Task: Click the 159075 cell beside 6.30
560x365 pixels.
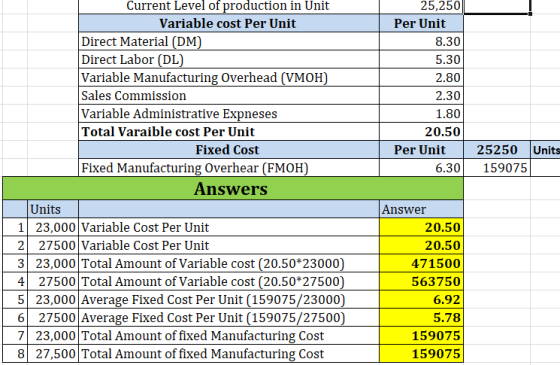Action: click(497, 168)
